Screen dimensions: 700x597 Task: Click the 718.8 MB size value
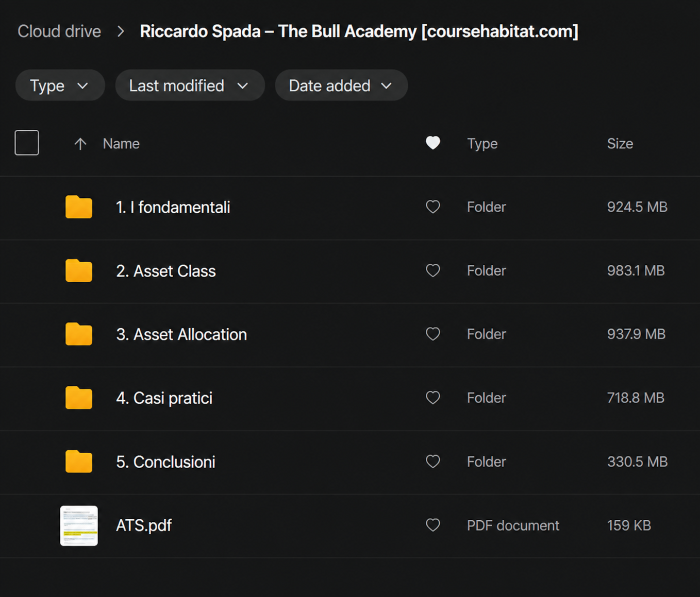click(636, 398)
